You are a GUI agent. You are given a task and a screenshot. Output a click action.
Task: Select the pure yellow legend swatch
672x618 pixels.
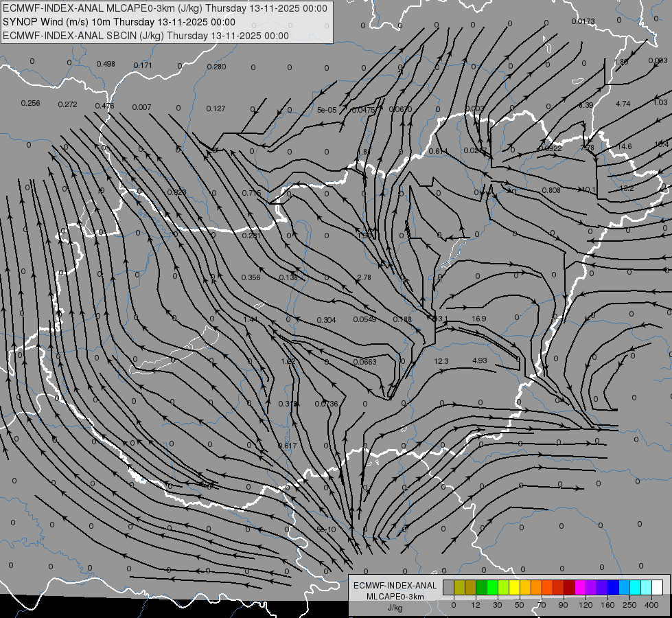(x=515, y=588)
